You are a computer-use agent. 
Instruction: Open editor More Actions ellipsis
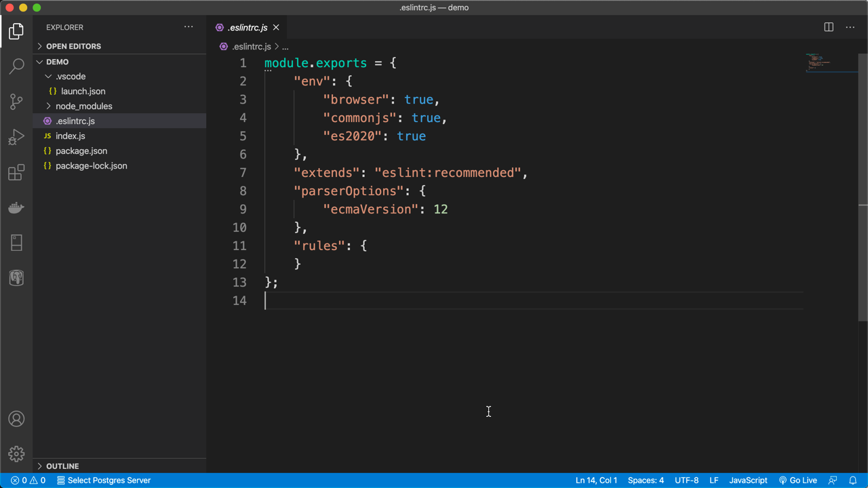[x=850, y=27]
